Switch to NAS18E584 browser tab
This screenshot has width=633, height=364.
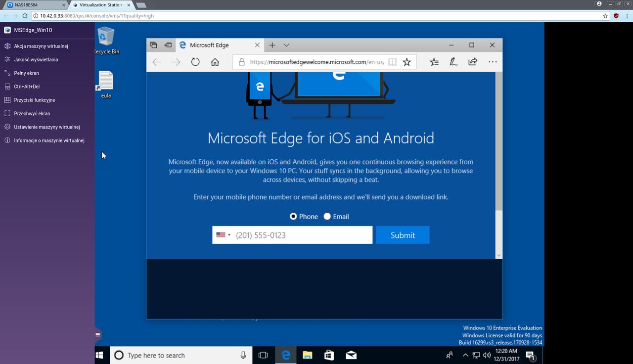tap(35, 5)
